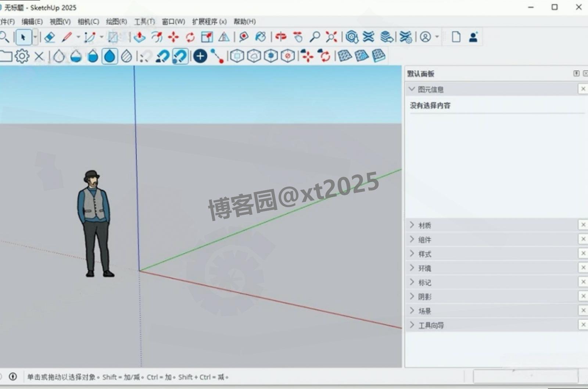Open the 相机(C) menu
This screenshot has height=389, width=588.
[88, 22]
